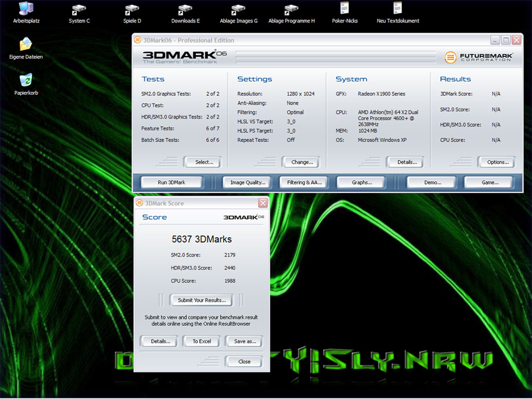Click the Select... button under Tests
The image size is (532, 399).
[202, 162]
